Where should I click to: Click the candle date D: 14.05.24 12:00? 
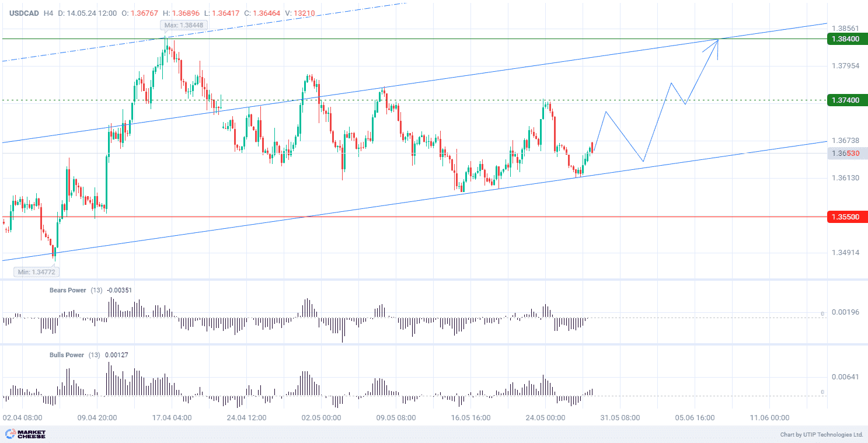coord(87,13)
